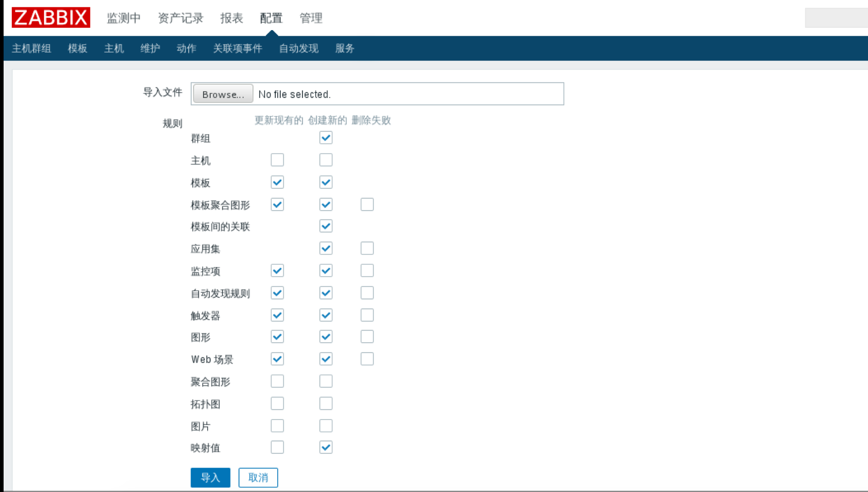Click the ZABBIX logo
Image resolution: width=868 pixels, height=492 pixels.
pyautogui.click(x=51, y=18)
